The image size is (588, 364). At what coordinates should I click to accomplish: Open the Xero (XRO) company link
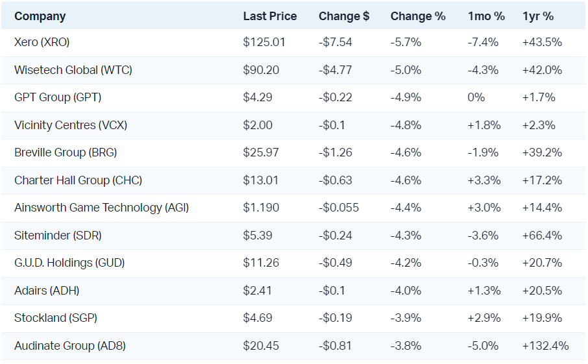click(42, 42)
